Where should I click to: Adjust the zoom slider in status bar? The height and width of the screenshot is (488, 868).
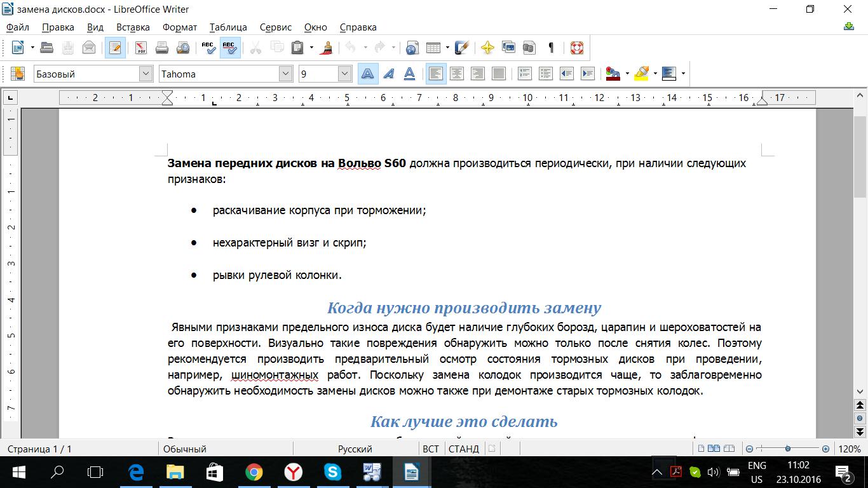click(x=788, y=449)
